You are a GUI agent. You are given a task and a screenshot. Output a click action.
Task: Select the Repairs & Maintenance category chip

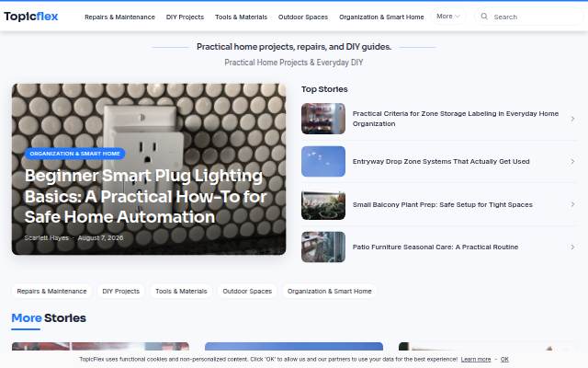tap(51, 291)
